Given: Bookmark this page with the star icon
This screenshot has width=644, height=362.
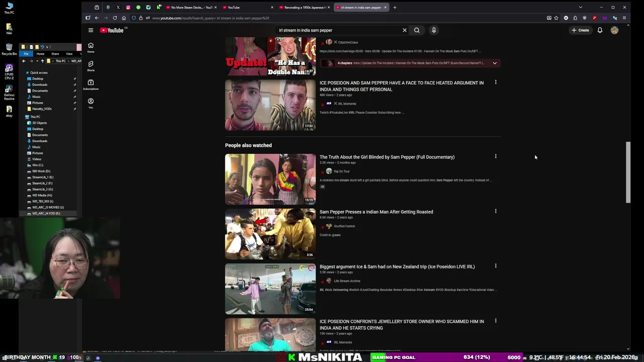Looking at the screenshot, I should click(x=556, y=18).
